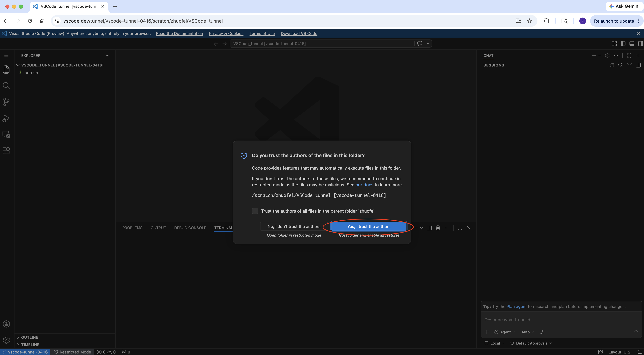Viewport: 644px width, 355px height.
Task: Expand the TIMELINE section
Action: pos(30,345)
